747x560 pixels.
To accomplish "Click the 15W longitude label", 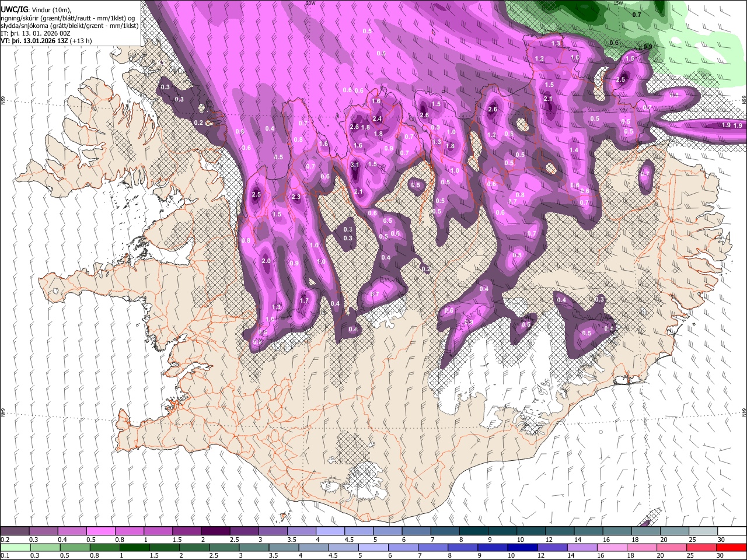I will (x=618, y=3).
